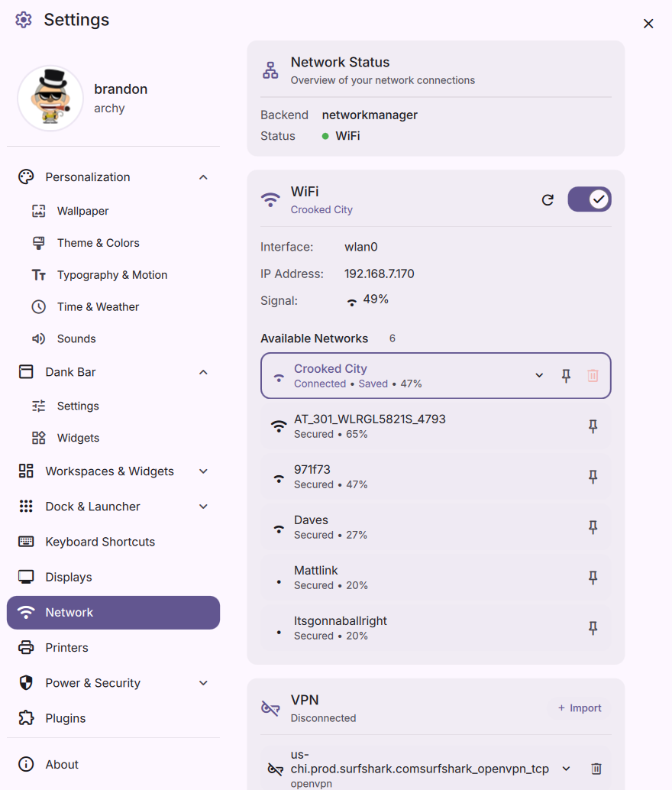Turn off the WiFi toggle switch
Screen dimensions: 672x790
(589, 199)
